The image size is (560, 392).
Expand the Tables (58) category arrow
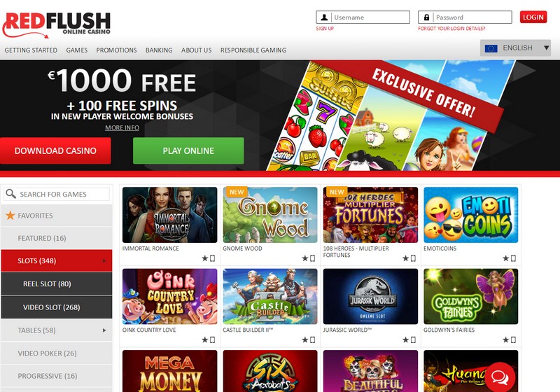(x=104, y=330)
